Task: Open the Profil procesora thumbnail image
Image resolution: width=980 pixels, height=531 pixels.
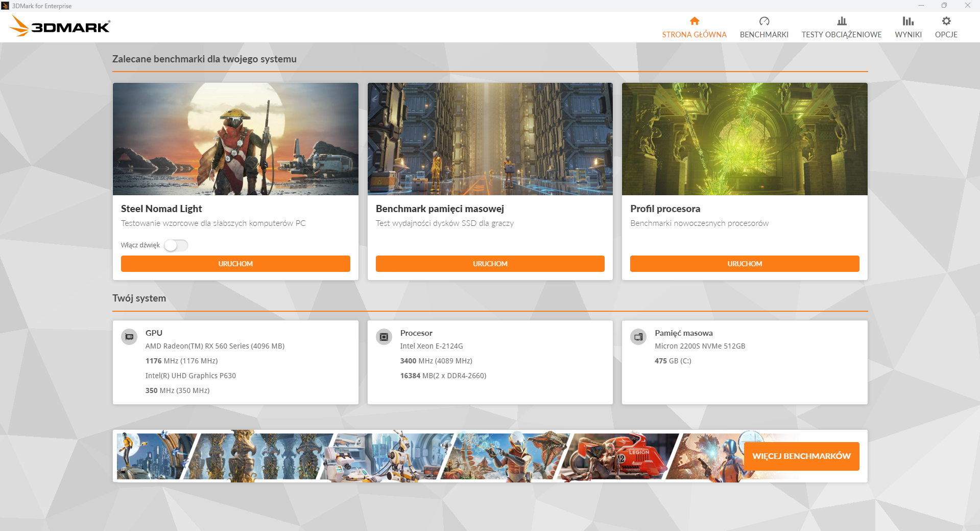Action: pyautogui.click(x=745, y=139)
